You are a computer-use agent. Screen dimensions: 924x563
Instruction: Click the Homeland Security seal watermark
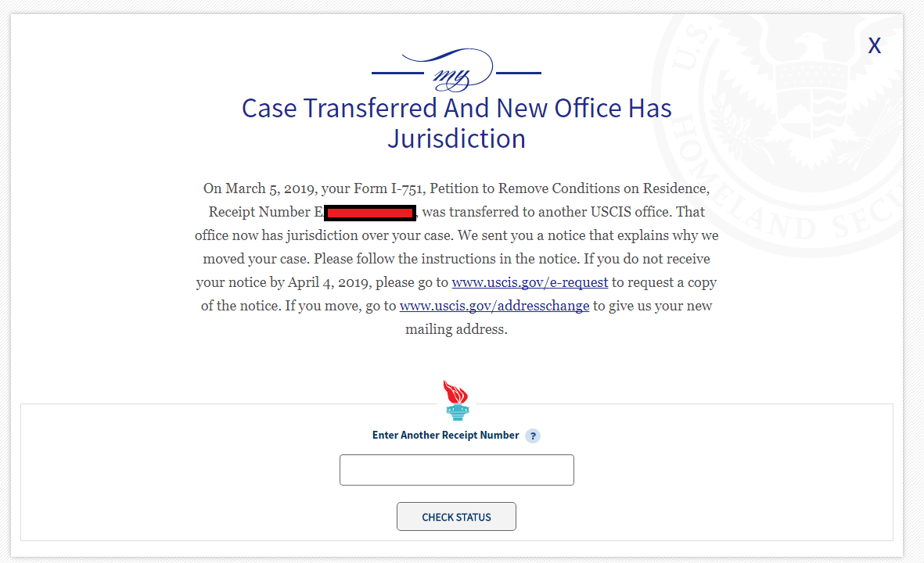coord(784,135)
